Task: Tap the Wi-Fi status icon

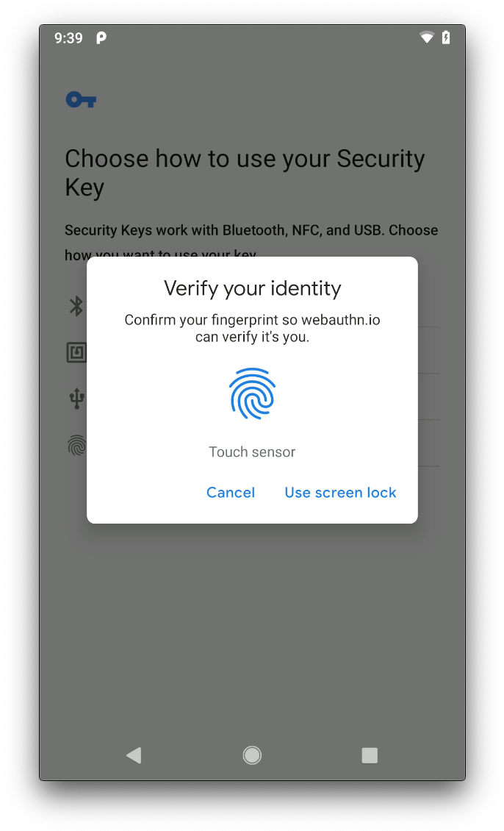Action: (427, 38)
